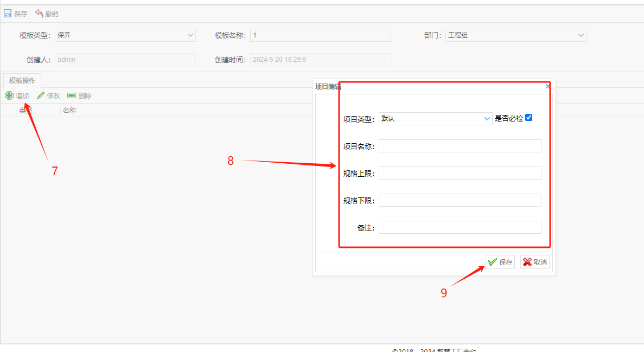644x352 pixels.
Task: Click the undo (撤销) arrow icon
Action: click(39, 14)
